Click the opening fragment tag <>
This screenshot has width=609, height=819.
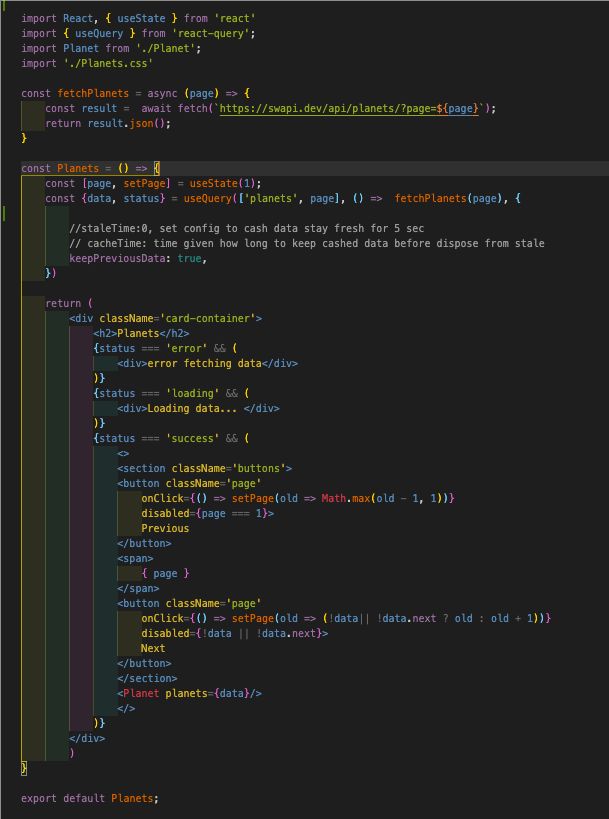123,453
